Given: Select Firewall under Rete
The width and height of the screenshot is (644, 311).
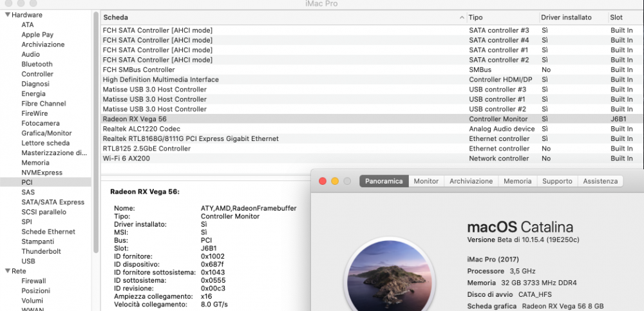Looking at the screenshot, I should (33, 281).
